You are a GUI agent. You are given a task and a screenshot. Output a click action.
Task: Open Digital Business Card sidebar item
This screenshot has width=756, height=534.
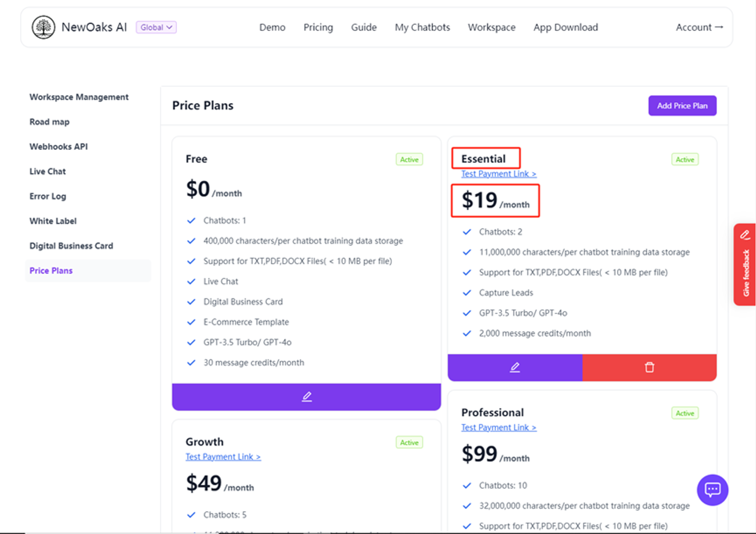71,246
